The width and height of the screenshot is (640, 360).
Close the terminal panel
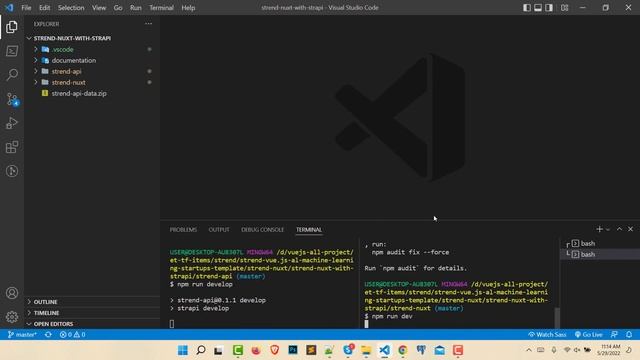click(630, 229)
